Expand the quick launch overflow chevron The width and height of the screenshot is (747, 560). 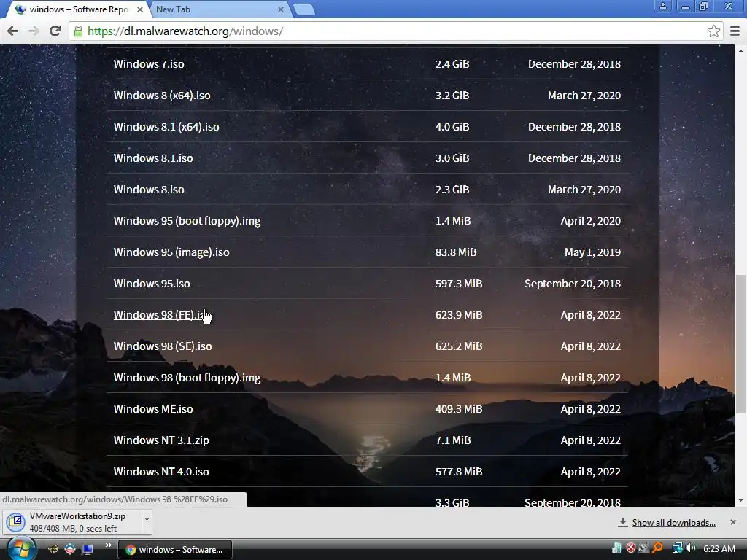108,545
